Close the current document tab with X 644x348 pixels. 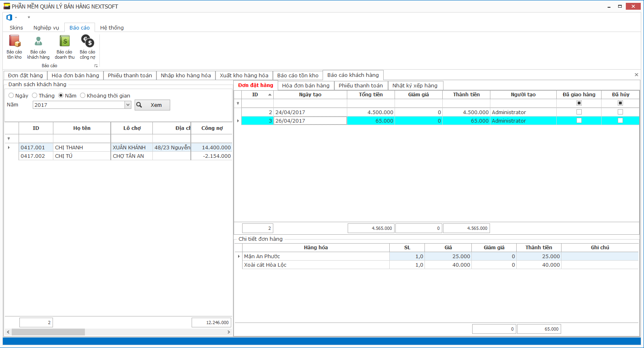coord(636,75)
